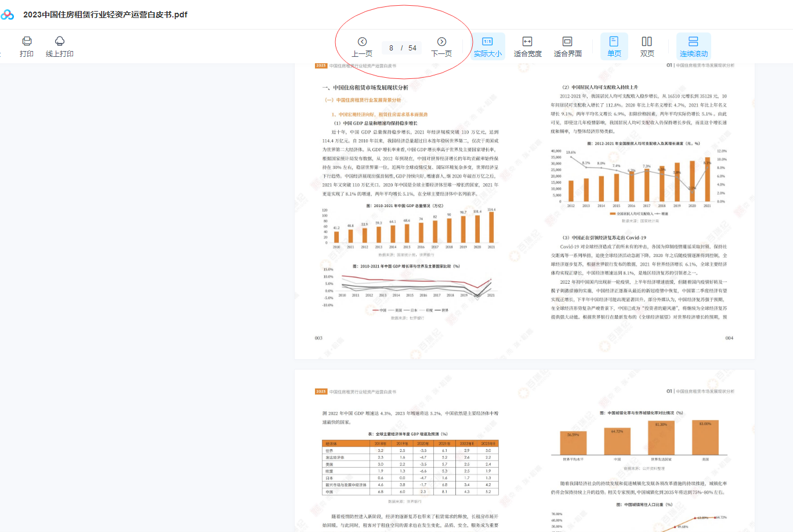Go to previous page with 上一页 arrow

click(362, 42)
